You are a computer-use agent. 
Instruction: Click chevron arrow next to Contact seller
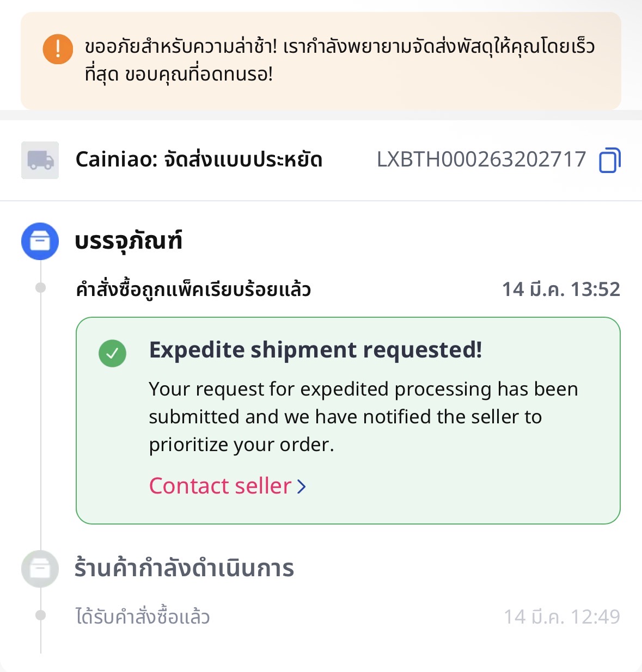302,486
